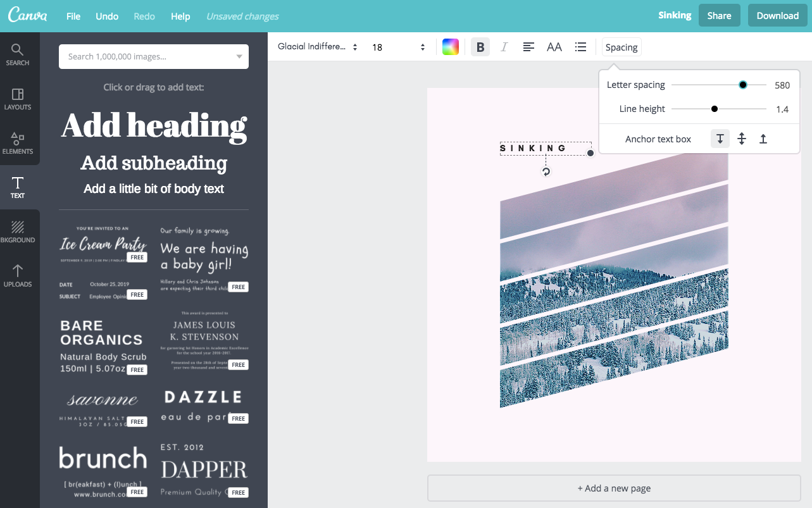The image size is (812, 508).
Task: Open the text color picker
Action: (451, 47)
